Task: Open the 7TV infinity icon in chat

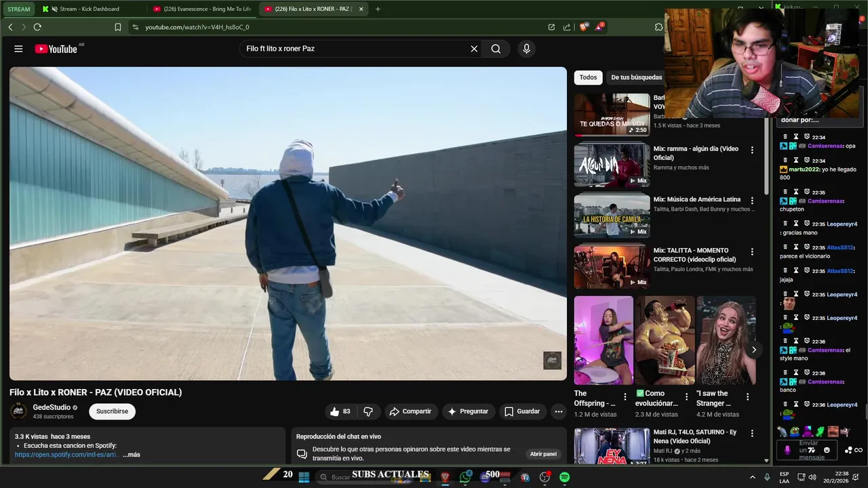Action: pos(858,450)
